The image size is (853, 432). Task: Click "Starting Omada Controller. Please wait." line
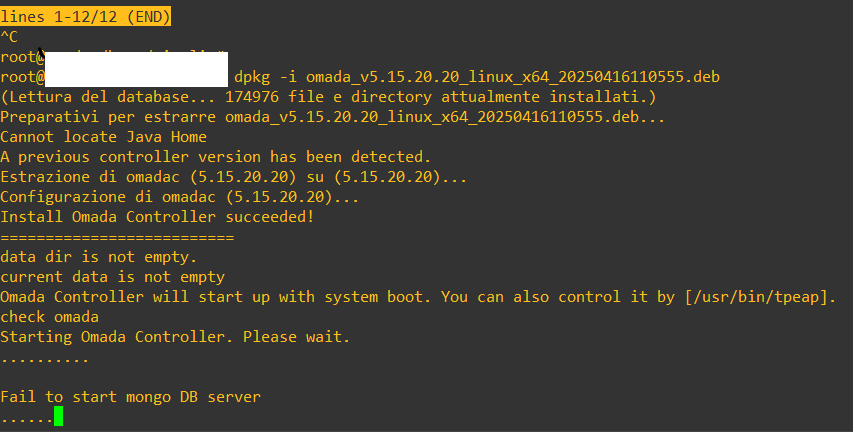pyautogui.click(x=175, y=337)
